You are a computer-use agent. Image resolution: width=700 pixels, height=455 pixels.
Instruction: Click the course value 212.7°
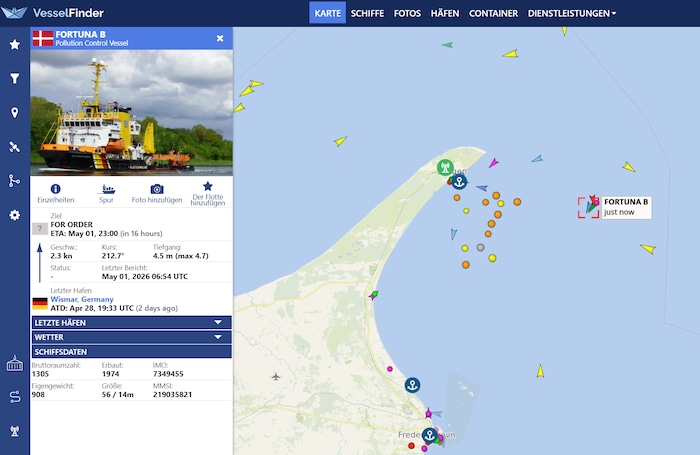113,256
